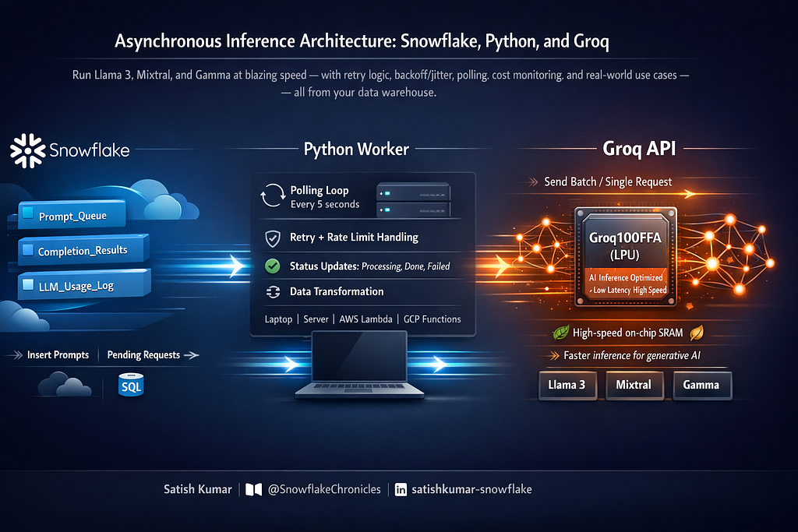This screenshot has height=532, width=798.
Task: Click the double arrow before Insert Prompts
Action: coord(17,355)
